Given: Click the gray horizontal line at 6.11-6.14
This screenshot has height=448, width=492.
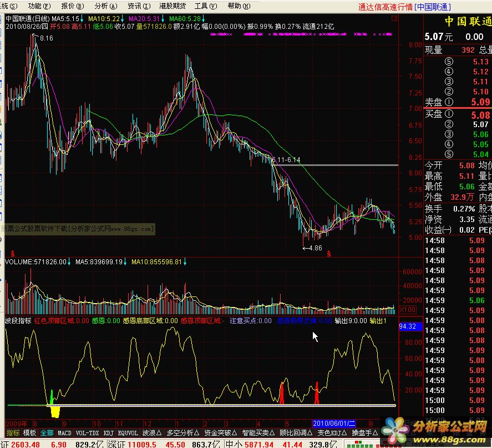Looking at the screenshot, I should pos(336,165).
